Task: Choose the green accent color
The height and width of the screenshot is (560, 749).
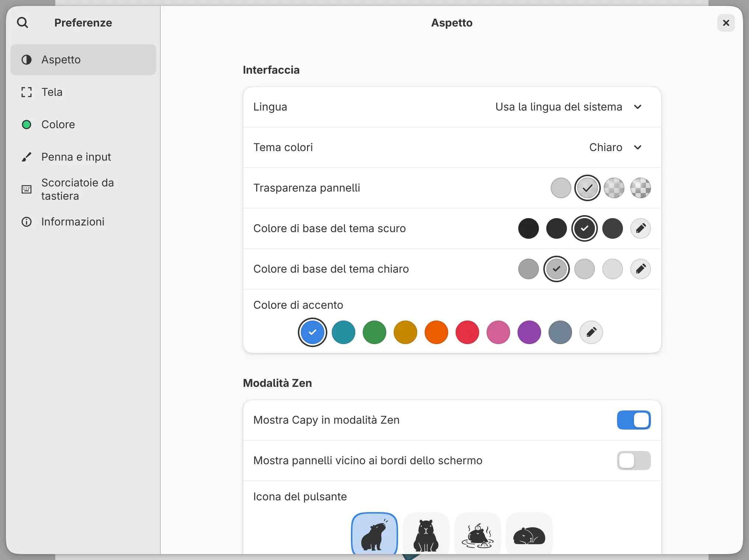Action: [x=374, y=332]
